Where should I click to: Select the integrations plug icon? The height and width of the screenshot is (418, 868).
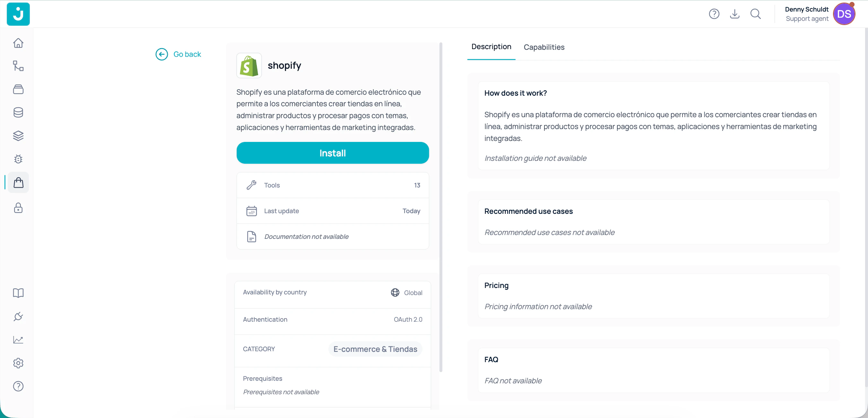(x=18, y=316)
